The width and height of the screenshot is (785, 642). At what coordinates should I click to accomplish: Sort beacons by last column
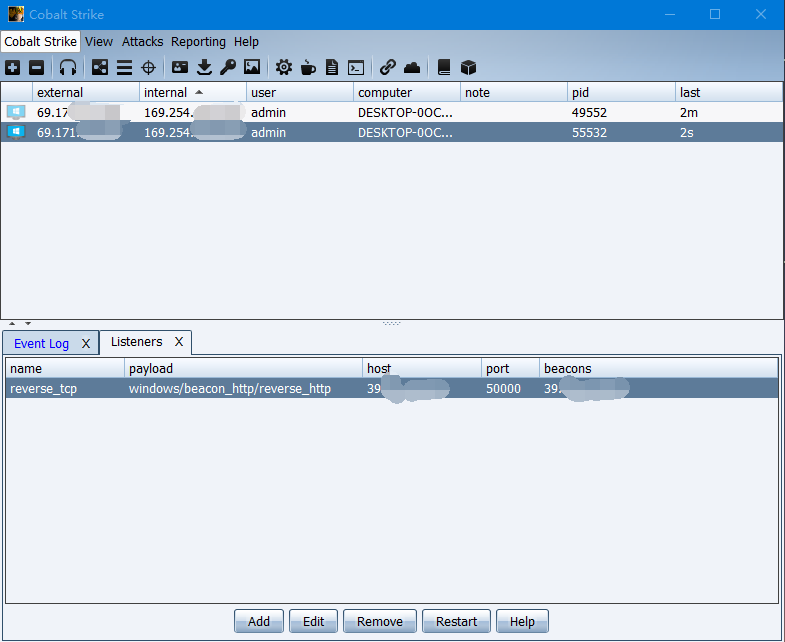tap(728, 92)
